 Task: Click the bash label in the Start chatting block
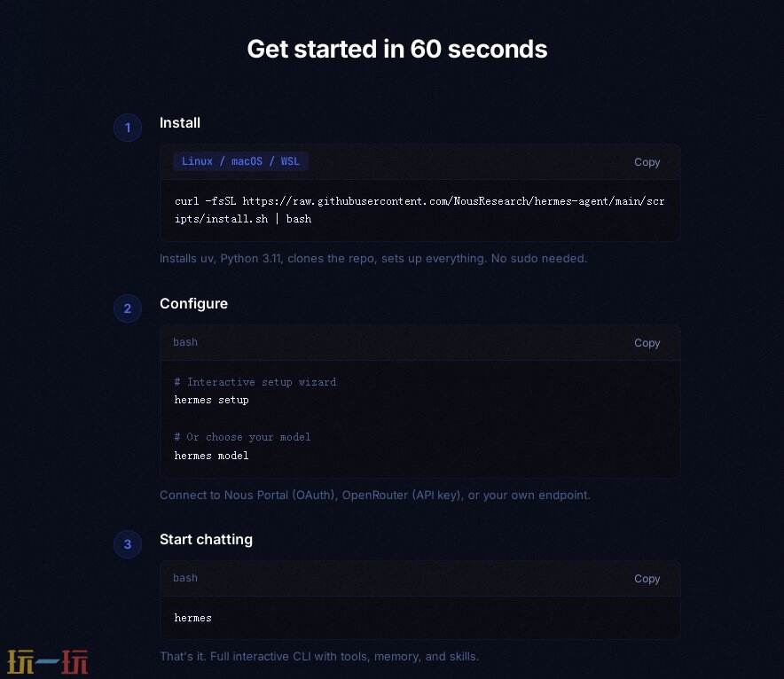[x=185, y=578]
